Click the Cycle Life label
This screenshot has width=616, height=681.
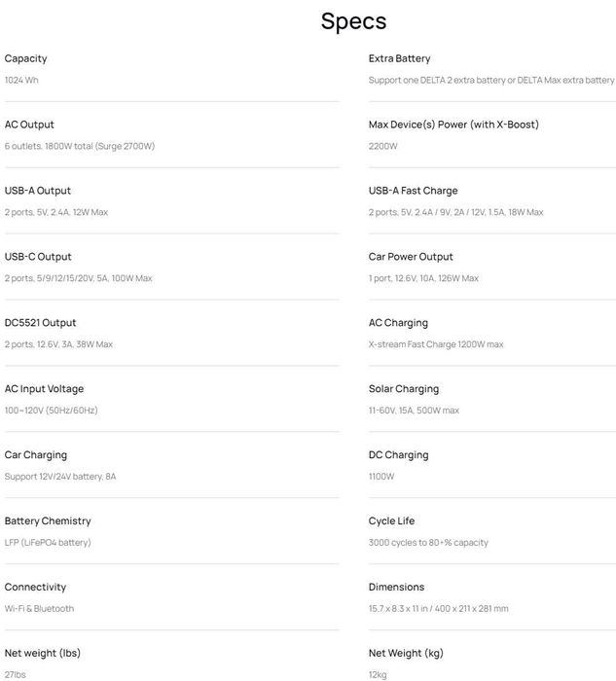pyautogui.click(x=391, y=521)
